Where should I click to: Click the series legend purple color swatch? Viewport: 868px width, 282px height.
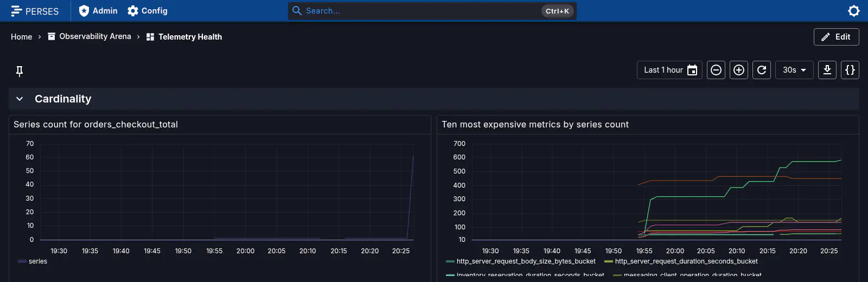[22, 261]
